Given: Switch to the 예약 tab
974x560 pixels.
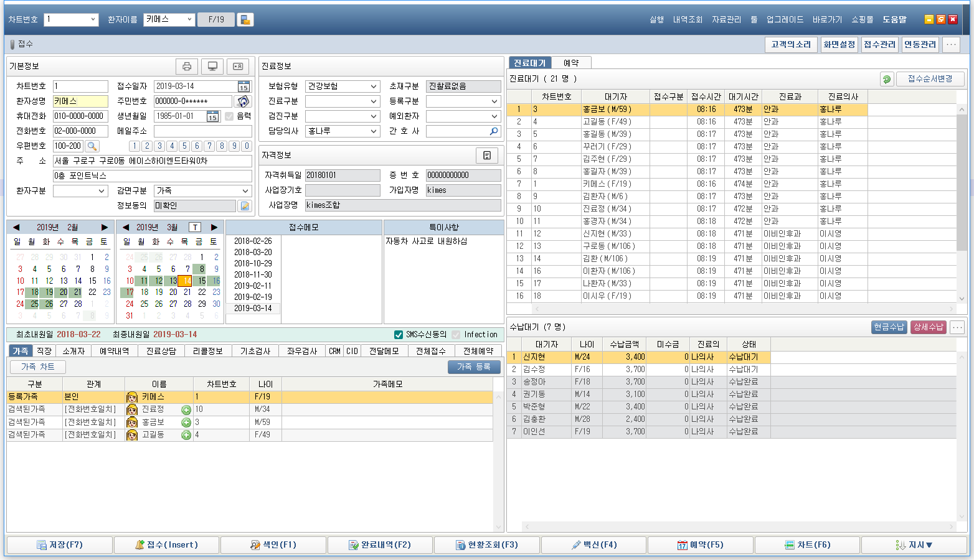Looking at the screenshot, I should pyautogui.click(x=571, y=63).
